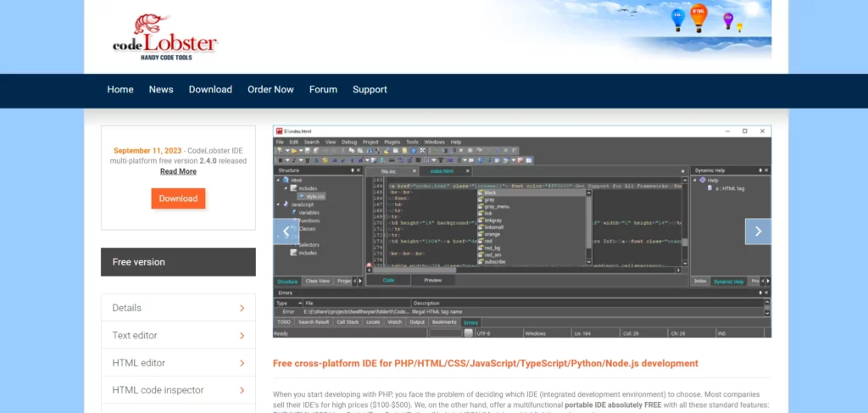The height and width of the screenshot is (413, 868).
Task: Open Download in the navigation bar
Action: [210, 90]
